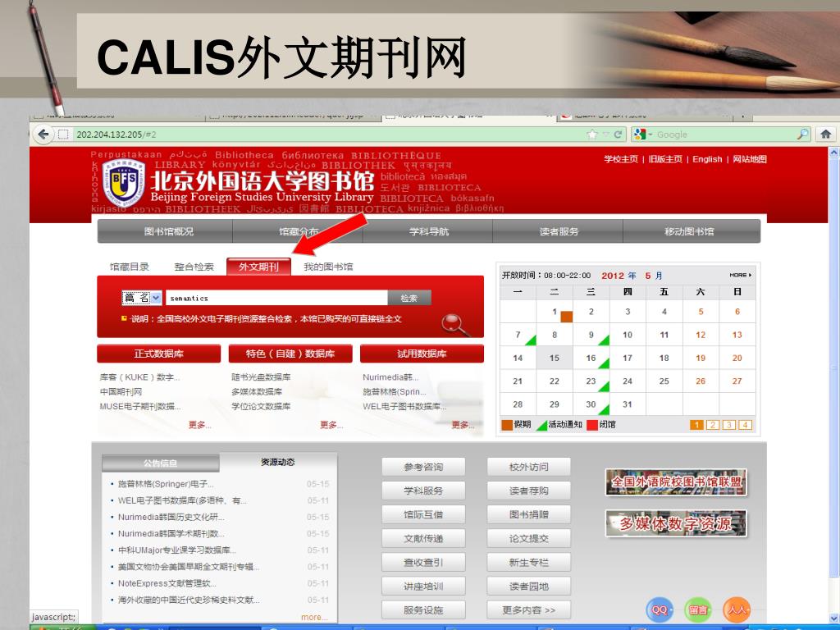The width and height of the screenshot is (840, 630).
Task: Click the 旧版主页 link
Action: pos(665,159)
